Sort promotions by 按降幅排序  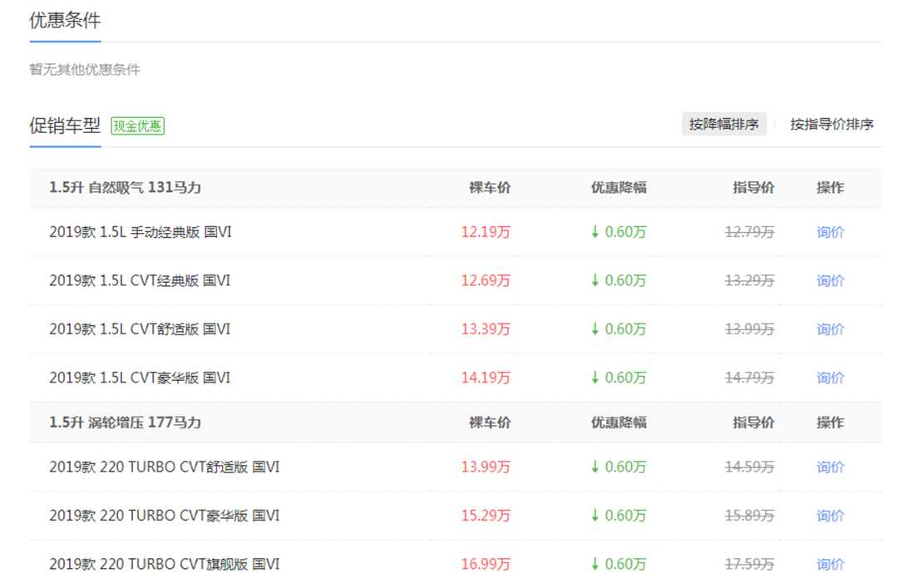pos(723,125)
